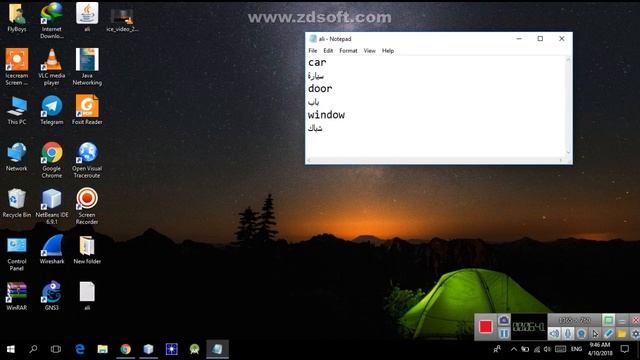Image resolution: width=640 pixels, height=360 pixels.
Task: Open the Network desktop icon
Action: 17,157
